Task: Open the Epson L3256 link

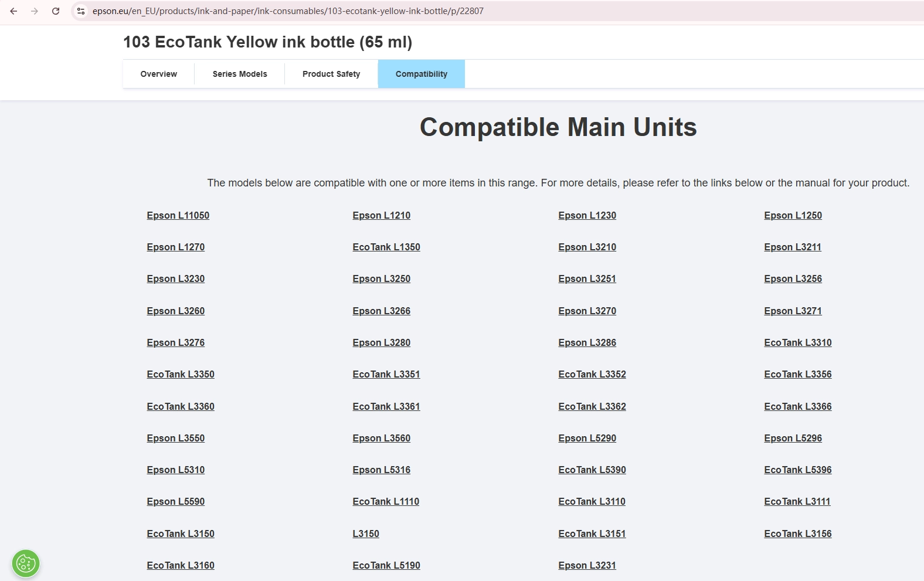Action: (x=793, y=278)
